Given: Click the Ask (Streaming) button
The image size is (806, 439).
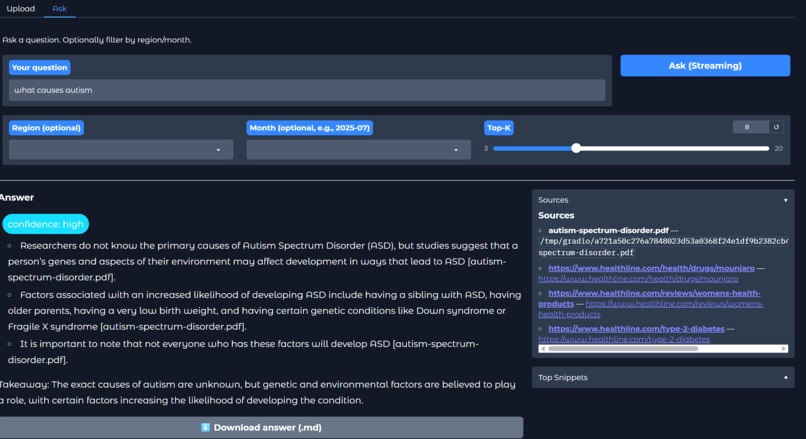Looking at the screenshot, I should (x=705, y=66).
